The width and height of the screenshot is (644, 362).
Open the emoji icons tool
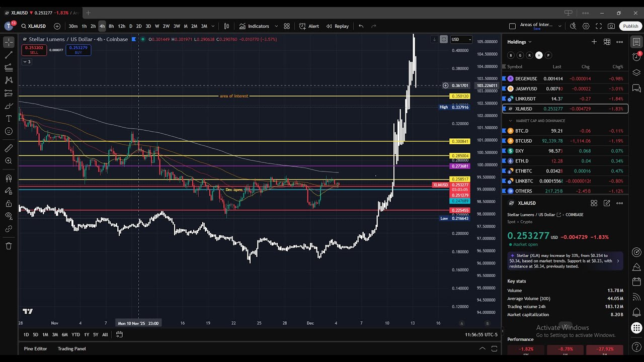click(x=9, y=131)
